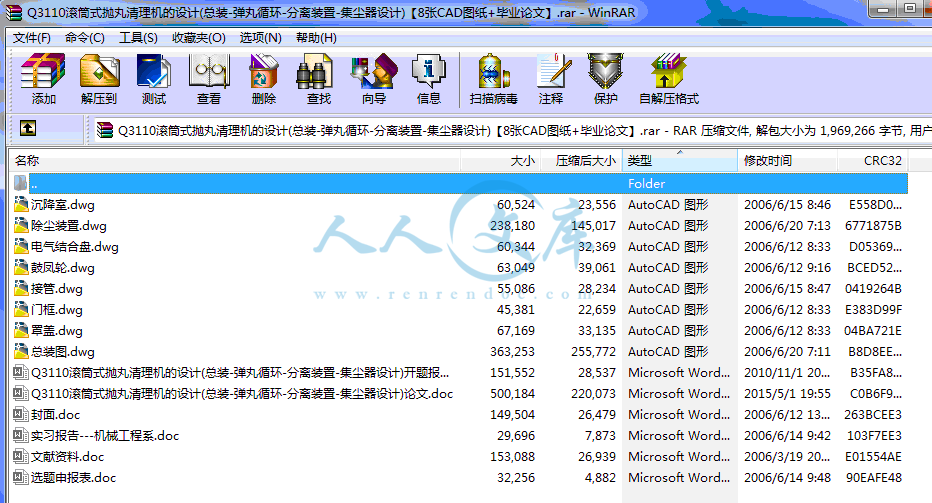Select the 封面.doc file

[x=56, y=415]
